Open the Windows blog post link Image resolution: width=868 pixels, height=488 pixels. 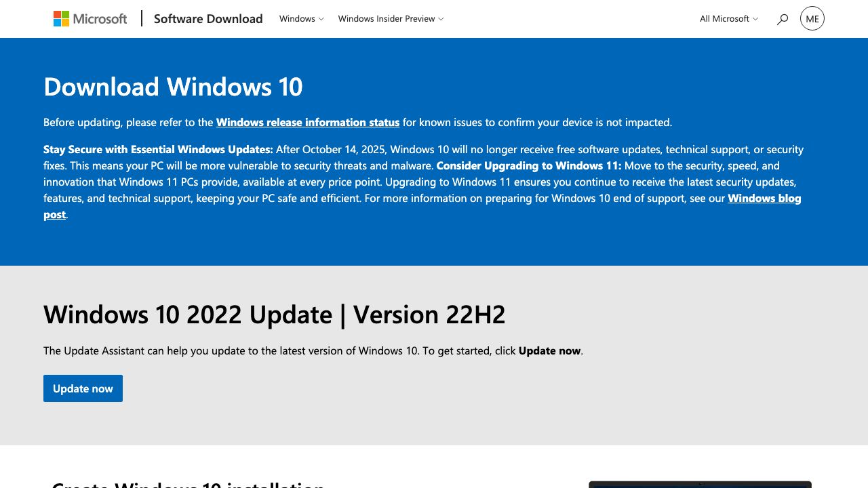764,199
